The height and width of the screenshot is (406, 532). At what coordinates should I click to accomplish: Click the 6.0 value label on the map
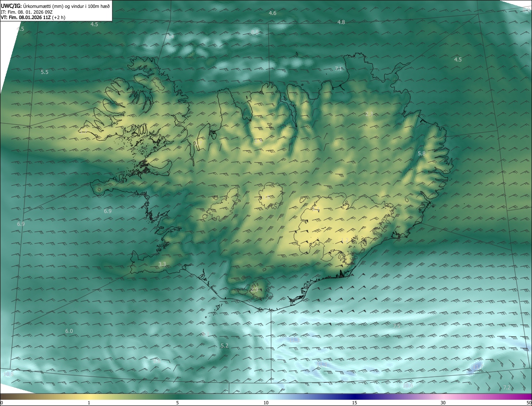click(x=69, y=331)
